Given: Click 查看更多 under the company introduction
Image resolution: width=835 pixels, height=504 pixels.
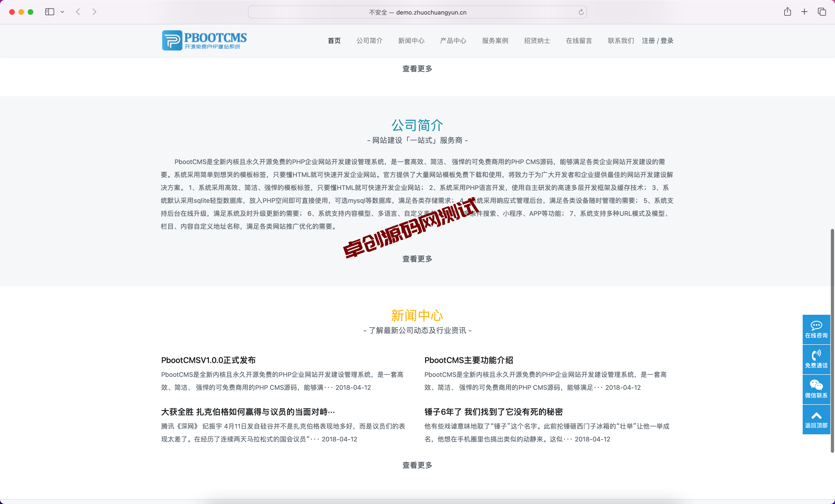Looking at the screenshot, I should coord(417,259).
